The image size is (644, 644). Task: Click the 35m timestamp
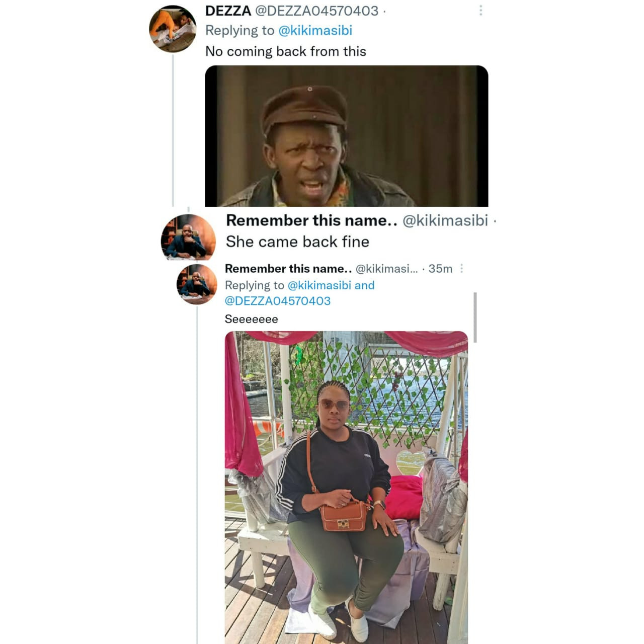pos(440,269)
